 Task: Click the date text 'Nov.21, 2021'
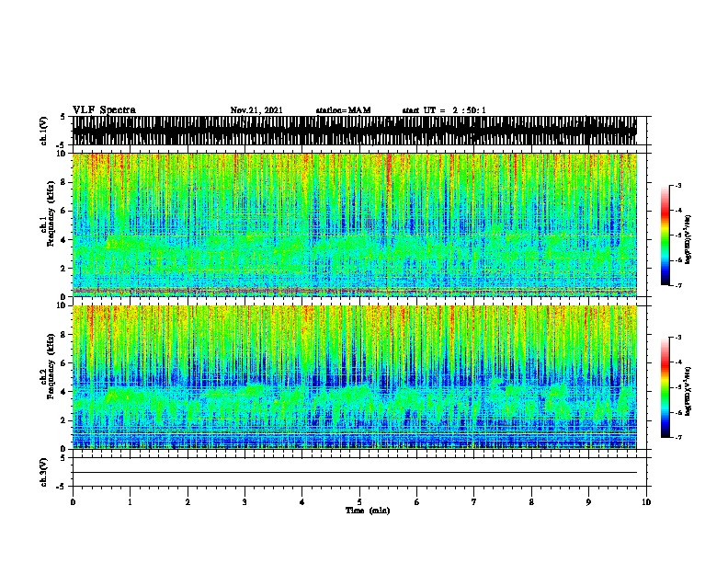click(x=256, y=110)
